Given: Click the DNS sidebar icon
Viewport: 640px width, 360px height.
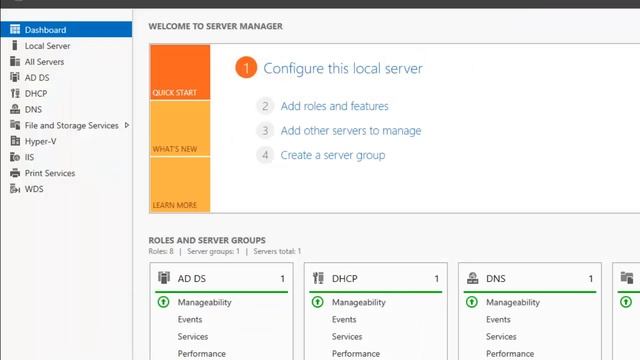Looking at the screenshot, I should pyautogui.click(x=15, y=109).
